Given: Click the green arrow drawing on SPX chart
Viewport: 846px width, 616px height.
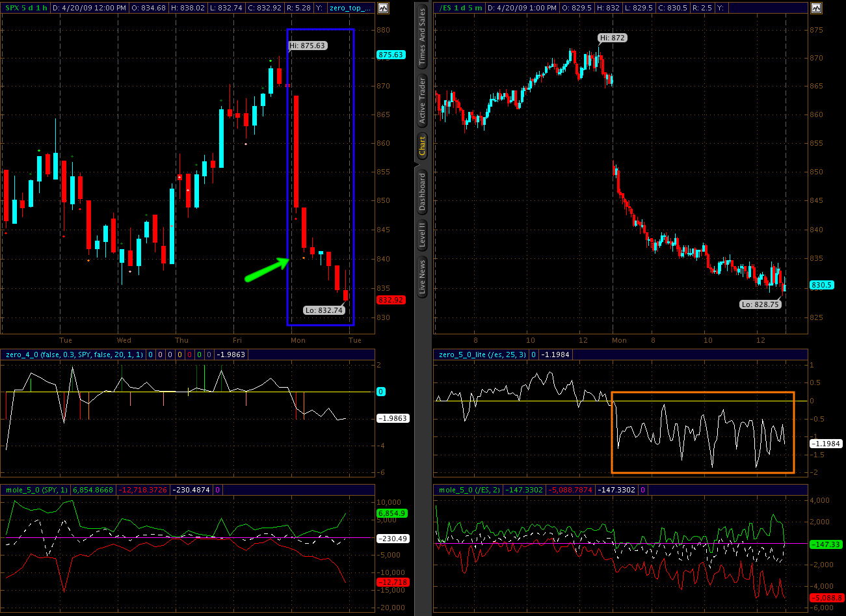Looking at the screenshot, I should pyautogui.click(x=267, y=269).
